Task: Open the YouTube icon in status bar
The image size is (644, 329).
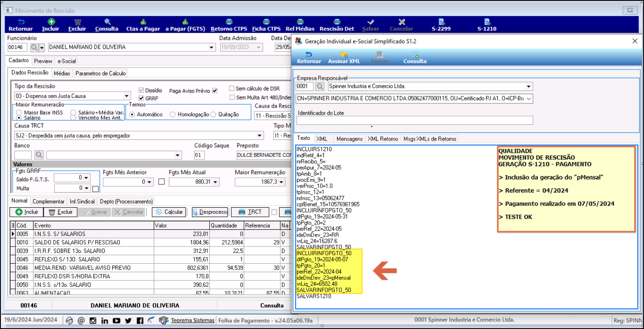Action: point(116,321)
